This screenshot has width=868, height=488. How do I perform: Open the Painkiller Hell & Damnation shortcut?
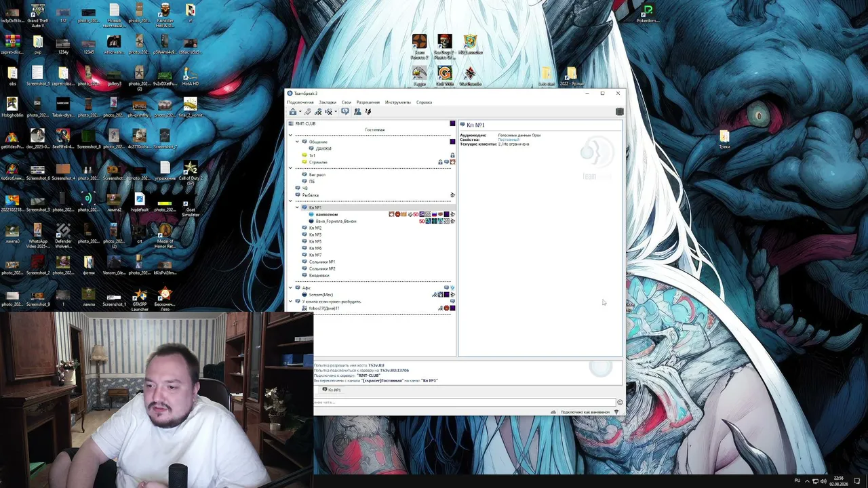(165, 14)
